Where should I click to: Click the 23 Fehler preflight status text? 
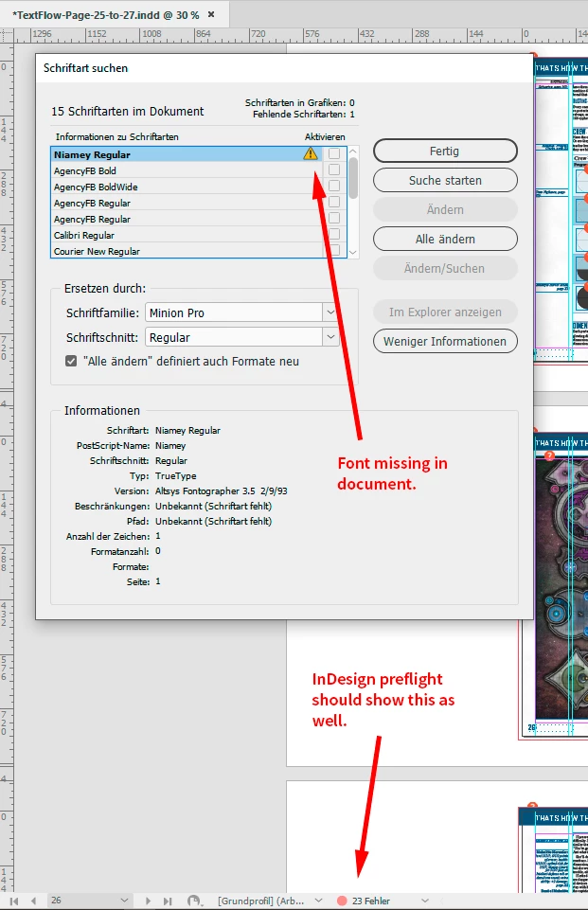tap(371, 901)
